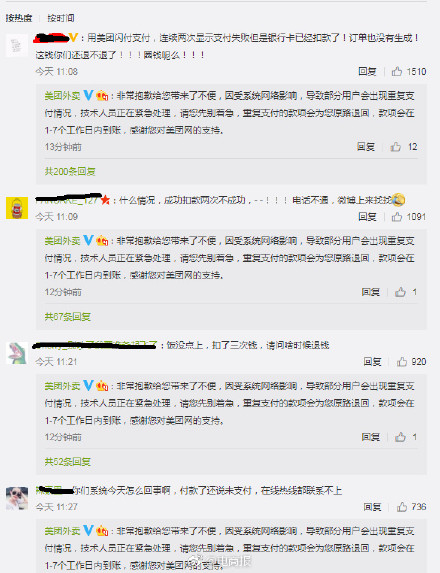Expand 共52条回复 thread
Image resolution: width=440 pixels, height=573 pixels.
coord(68,462)
